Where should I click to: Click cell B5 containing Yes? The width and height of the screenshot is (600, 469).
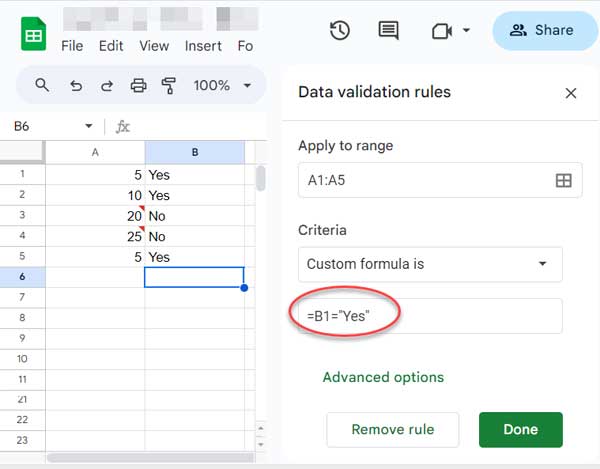click(x=195, y=257)
